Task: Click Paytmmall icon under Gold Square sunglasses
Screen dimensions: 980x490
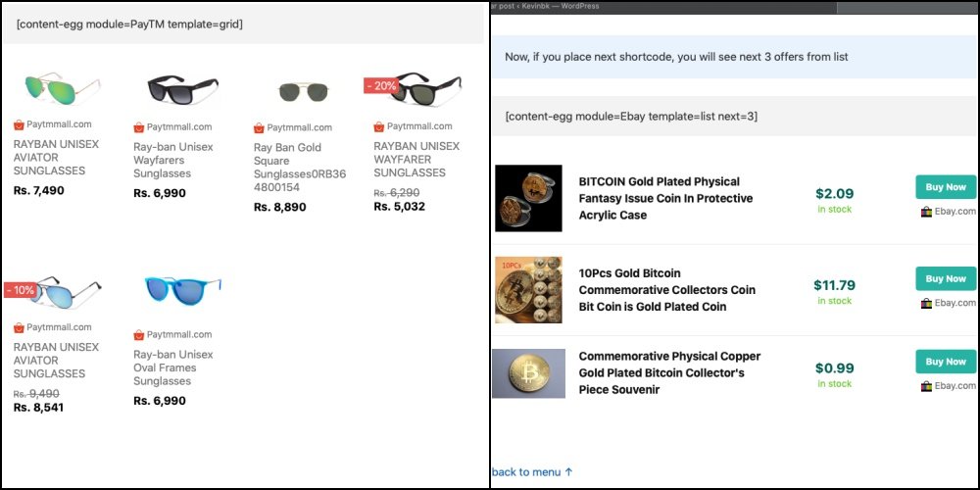Action: point(259,127)
